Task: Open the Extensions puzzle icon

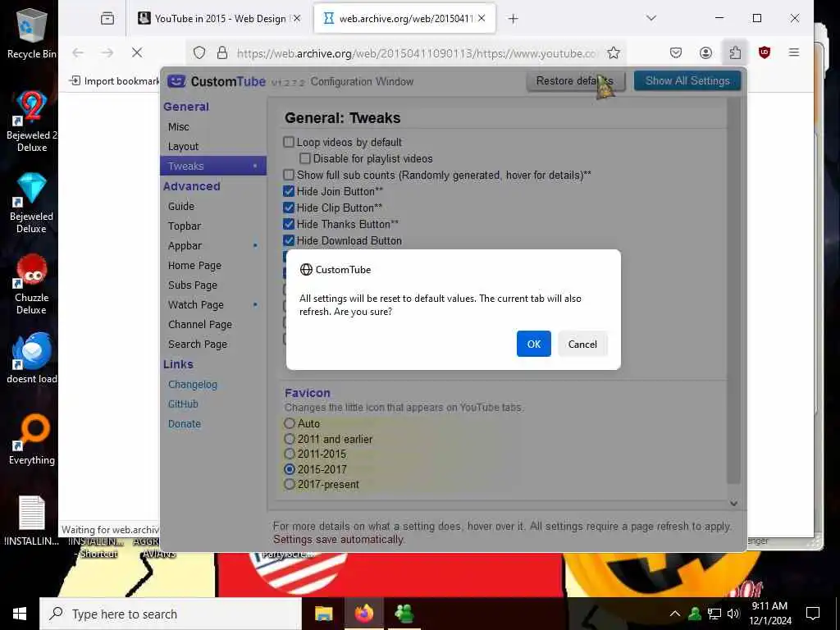Action: [735, 52]
